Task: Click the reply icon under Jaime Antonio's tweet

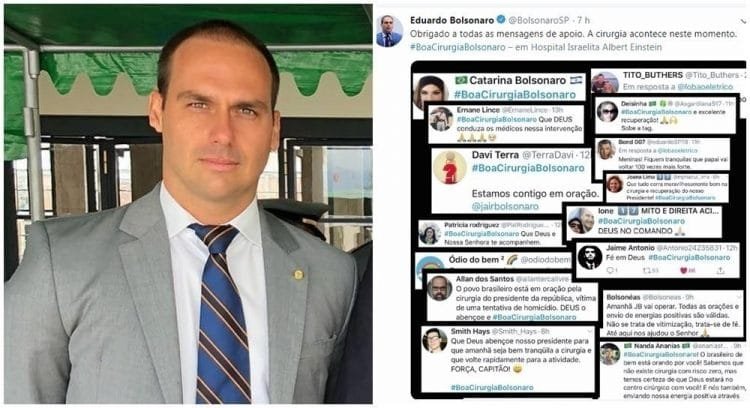Action: pyautogui.click(x=611, y=271)
